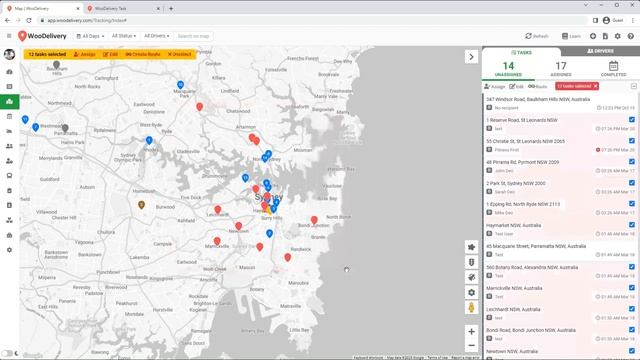Open the All Drivers filter dropdown

coord(156,36)
